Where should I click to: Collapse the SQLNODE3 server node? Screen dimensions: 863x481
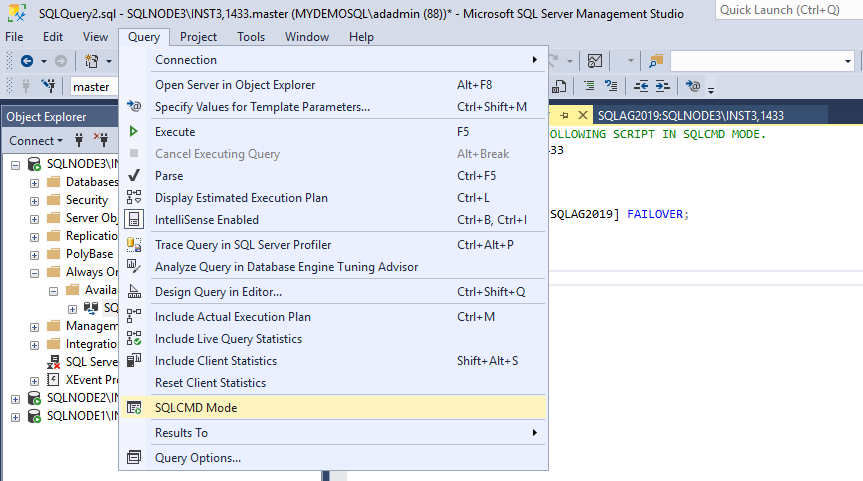(16, 164)
